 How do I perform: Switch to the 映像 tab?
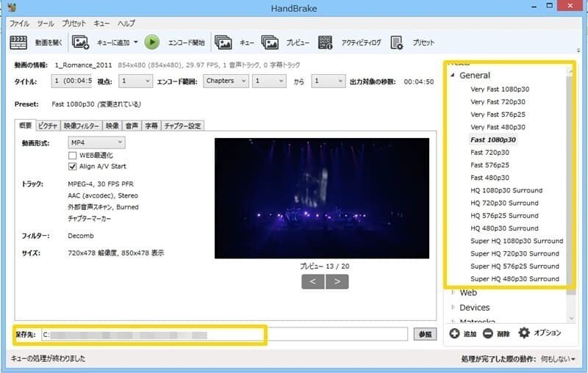coord(112,126)
